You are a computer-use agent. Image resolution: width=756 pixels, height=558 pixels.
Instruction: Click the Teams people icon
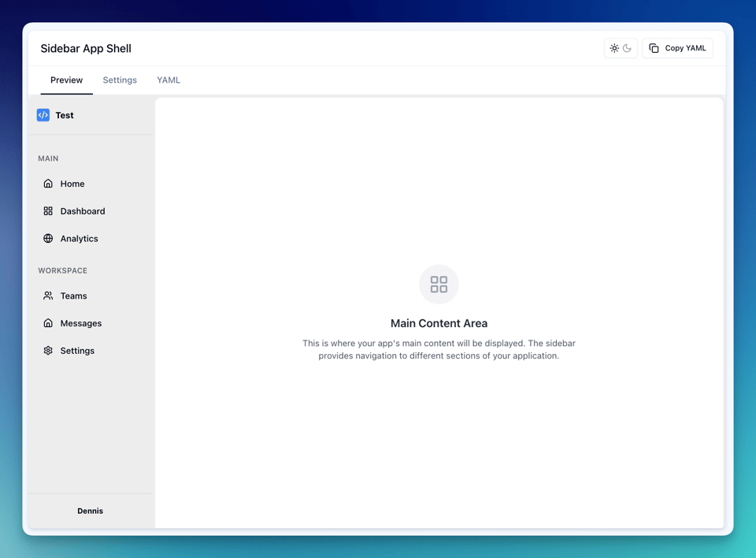(x=48, y=296)
